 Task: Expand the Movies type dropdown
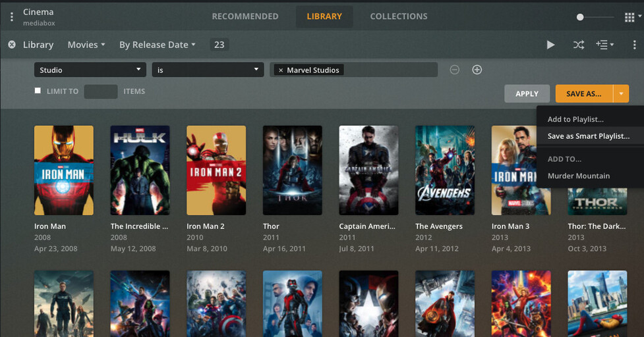click(x=86, y=45)
